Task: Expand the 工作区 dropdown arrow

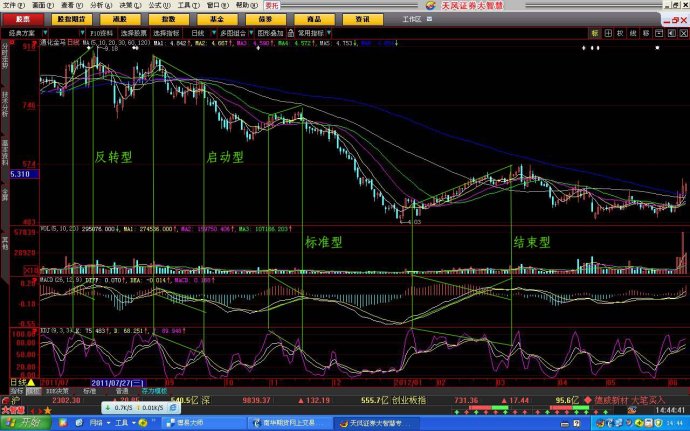Action: pos(429,19)
